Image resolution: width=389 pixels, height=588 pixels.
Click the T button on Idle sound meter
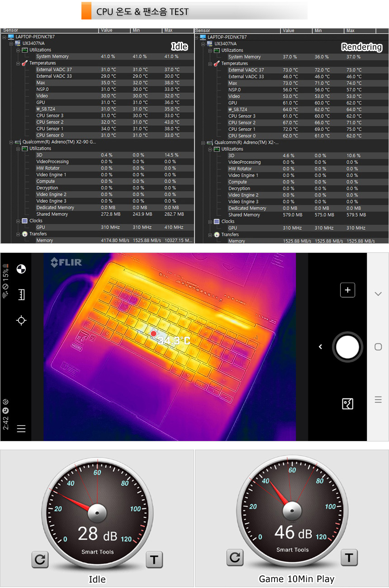tap(154, 560)
